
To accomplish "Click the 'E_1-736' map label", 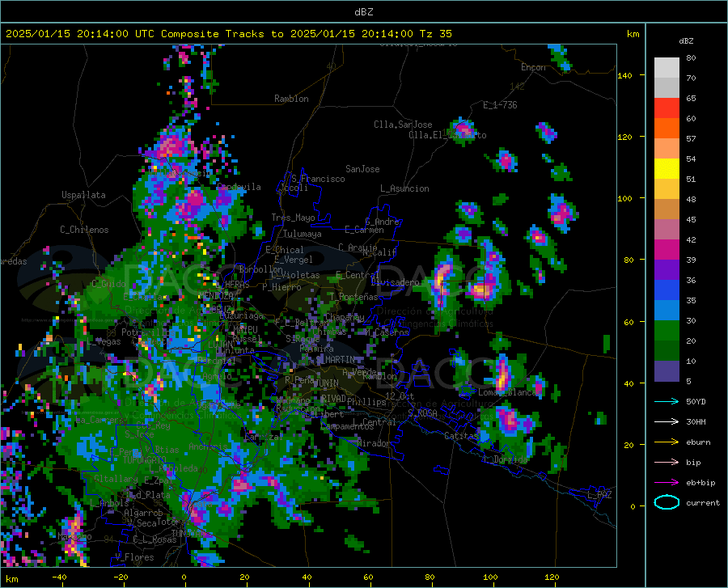I will (x=500, y=105).
